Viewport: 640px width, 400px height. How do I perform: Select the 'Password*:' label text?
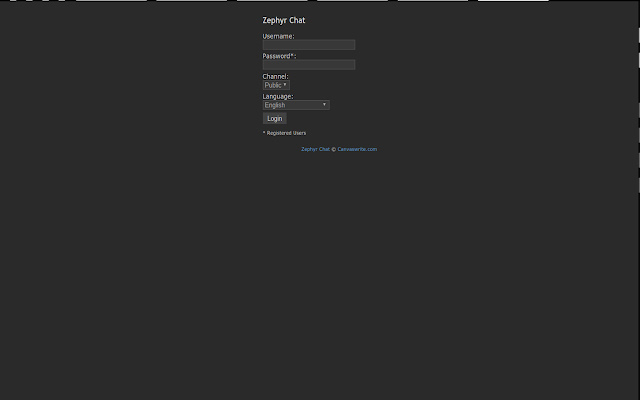tap(279, 56)
